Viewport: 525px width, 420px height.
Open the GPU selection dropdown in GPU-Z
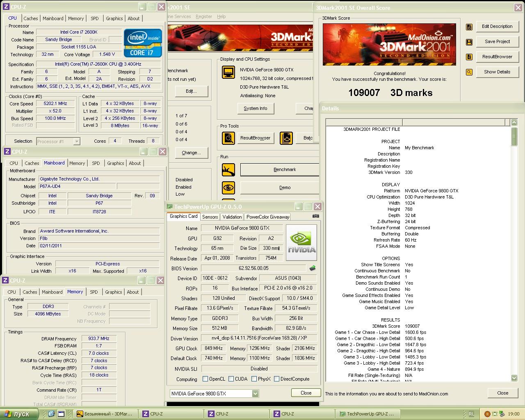(256, 394)
